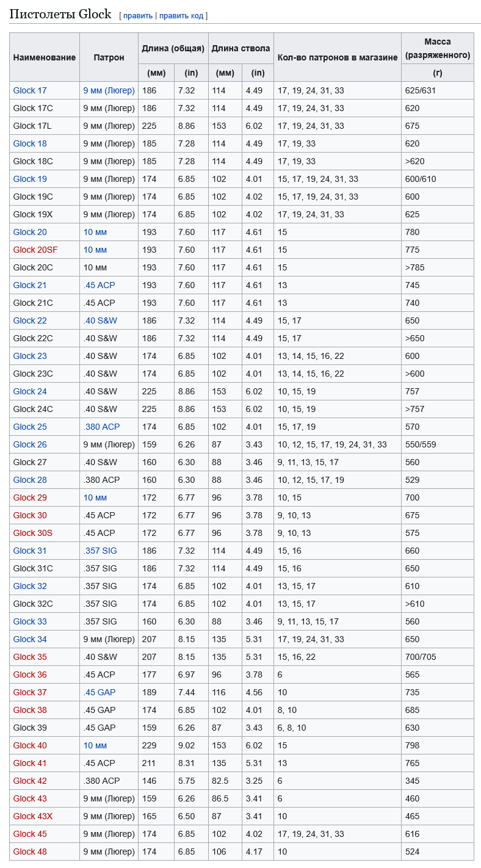Screen dimensions: 481x868
Task: Select the Glock 19X name cell
Action: [x=45, y=214]
